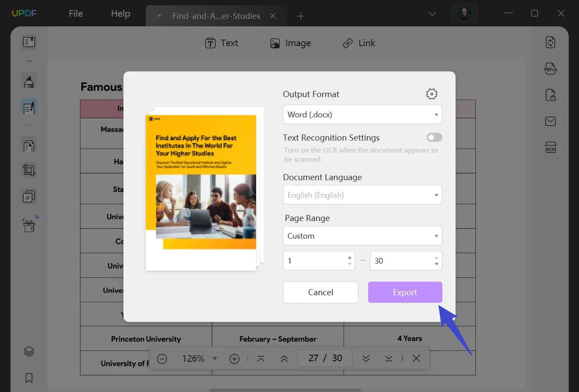Open the File menu
Viewport: 579px width, 392px height.
coord(75,13)
